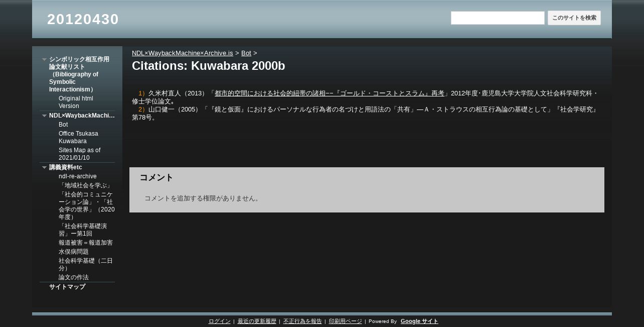
Task: Open the 20120430 site title
Action: coord(83,19)
